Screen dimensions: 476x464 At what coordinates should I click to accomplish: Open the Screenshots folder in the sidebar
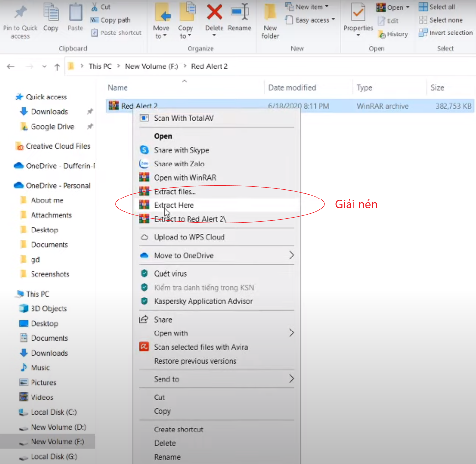pyautogui.click(x=45, y=274)
